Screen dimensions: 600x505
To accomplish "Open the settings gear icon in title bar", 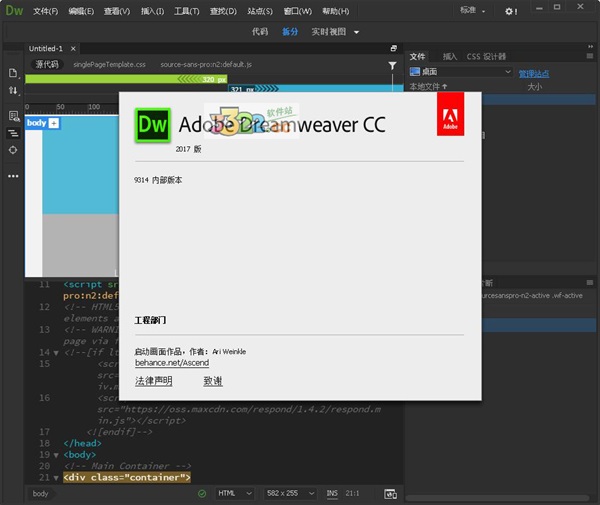I will tap(510, 12).
